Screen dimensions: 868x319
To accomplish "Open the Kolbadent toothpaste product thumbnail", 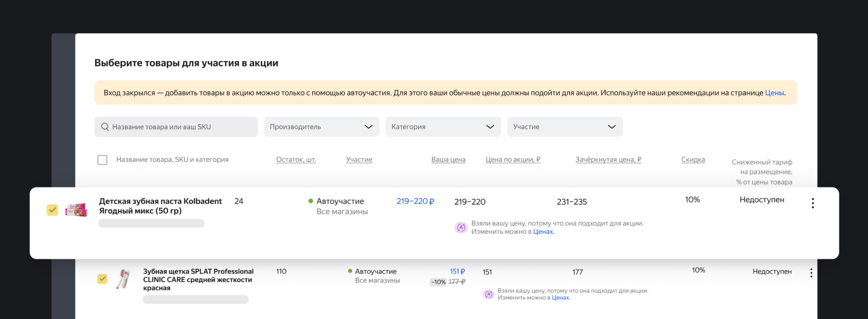I will pos(76,210).
